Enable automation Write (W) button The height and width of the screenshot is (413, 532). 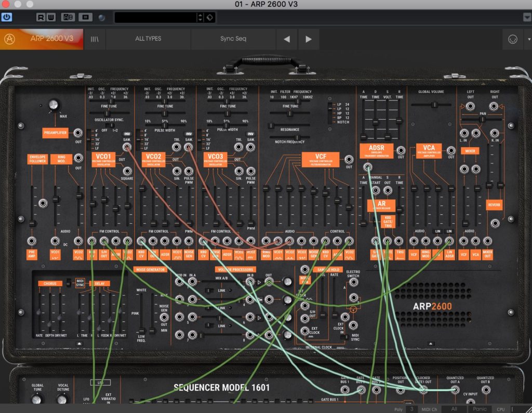(x=51, y=17)
